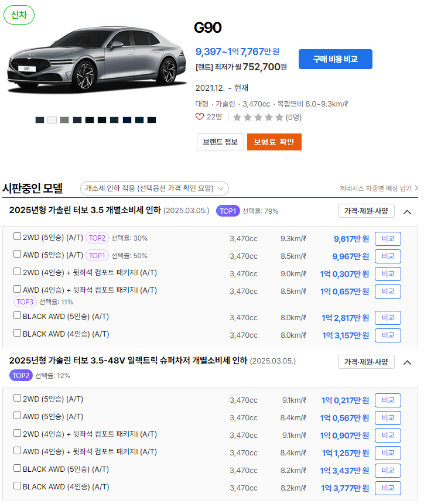The image size is (424, 504).
Task: Click 비교 for the 1억 0,217만 원 trim
Action: (x=388, y=400)
